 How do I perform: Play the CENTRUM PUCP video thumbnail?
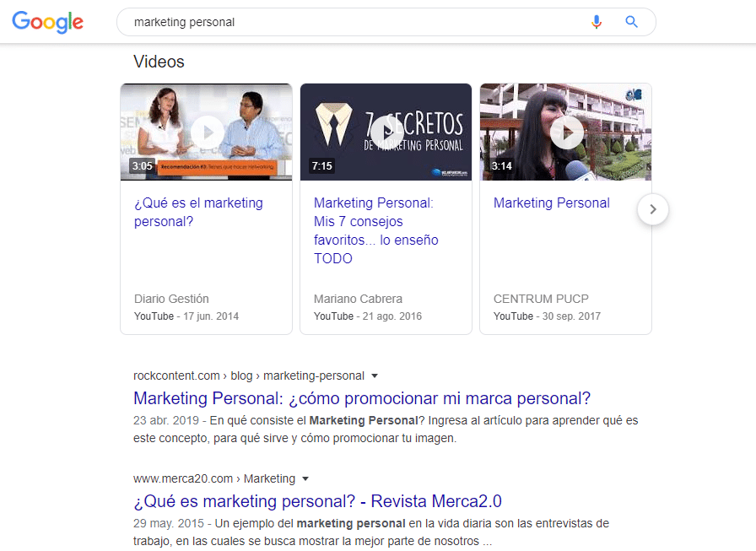pyautogui.click(x=565, y=132)
